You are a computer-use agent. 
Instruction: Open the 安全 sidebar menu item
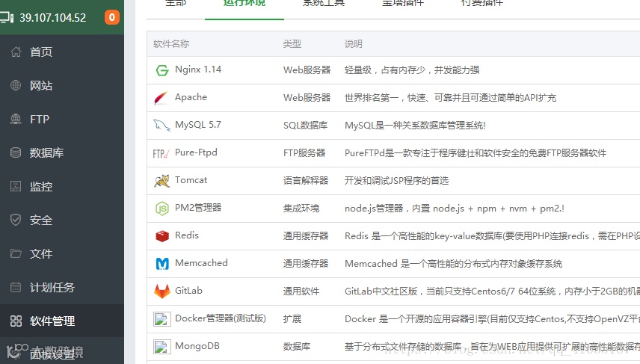coord(62,220)
